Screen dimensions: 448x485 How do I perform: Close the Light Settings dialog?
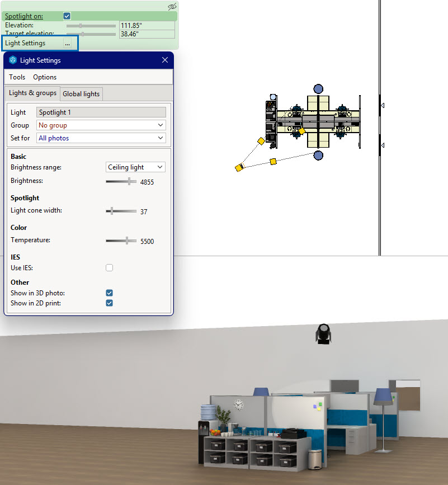tap(165, 60)
